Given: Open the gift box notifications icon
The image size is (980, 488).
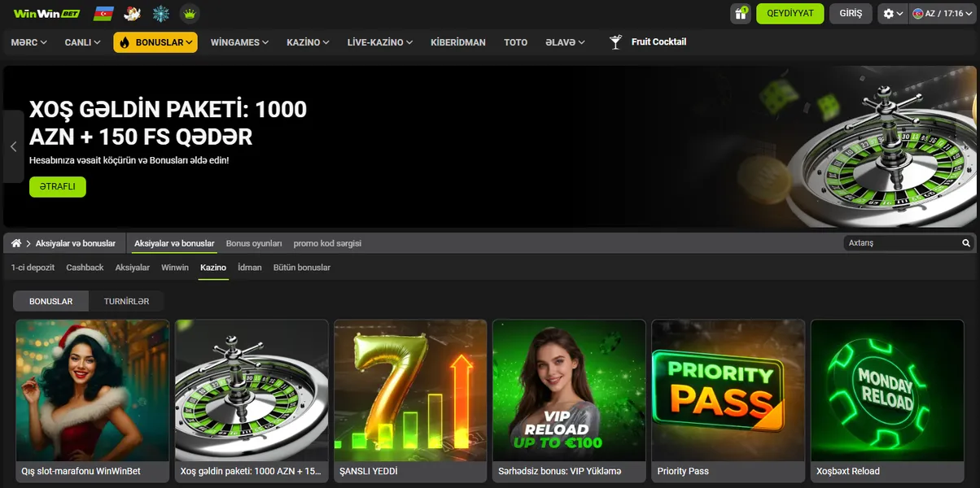Looking at the screenshot, I should pos(741,14).
